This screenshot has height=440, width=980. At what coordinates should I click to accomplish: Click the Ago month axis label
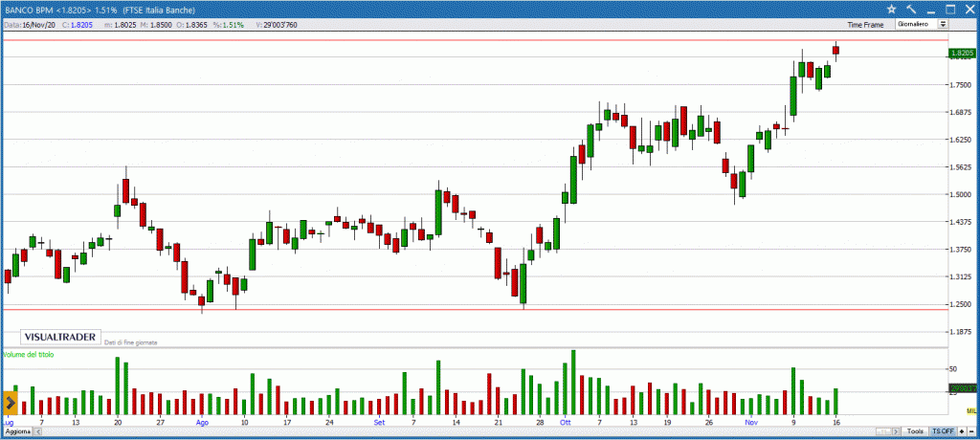[x=202, y=423]
